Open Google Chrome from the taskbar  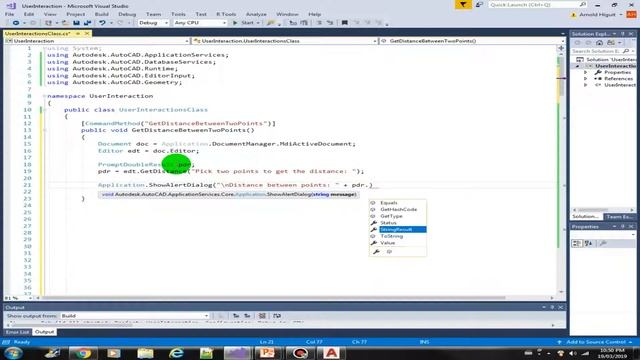coord(83,353)
